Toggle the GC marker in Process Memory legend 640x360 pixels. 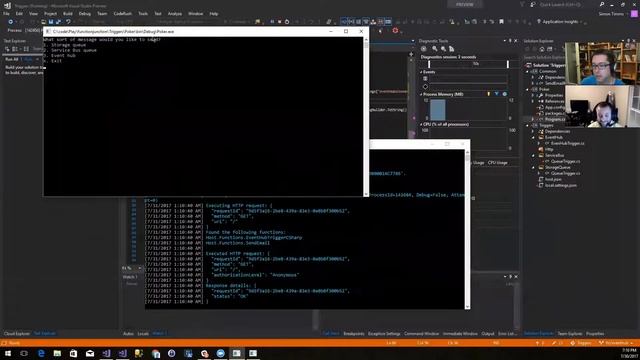[x=489, y=94]
